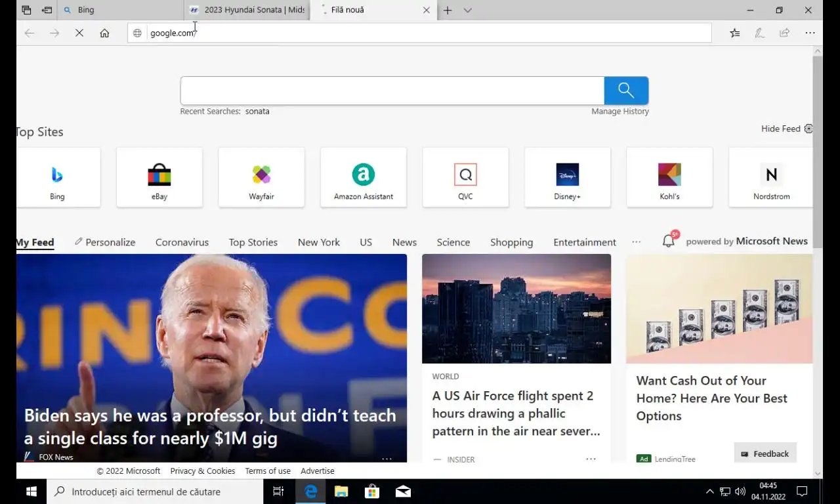Open the Advertise link
Screen dimensions: 840x504
pos(318,471)
